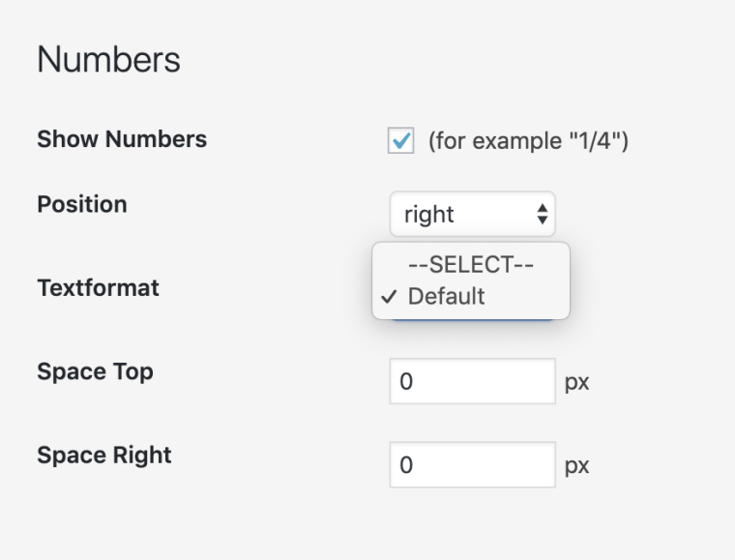Click the Position label text
The width and height of the screenshot is (735, 560).
(x=82, y=204)
